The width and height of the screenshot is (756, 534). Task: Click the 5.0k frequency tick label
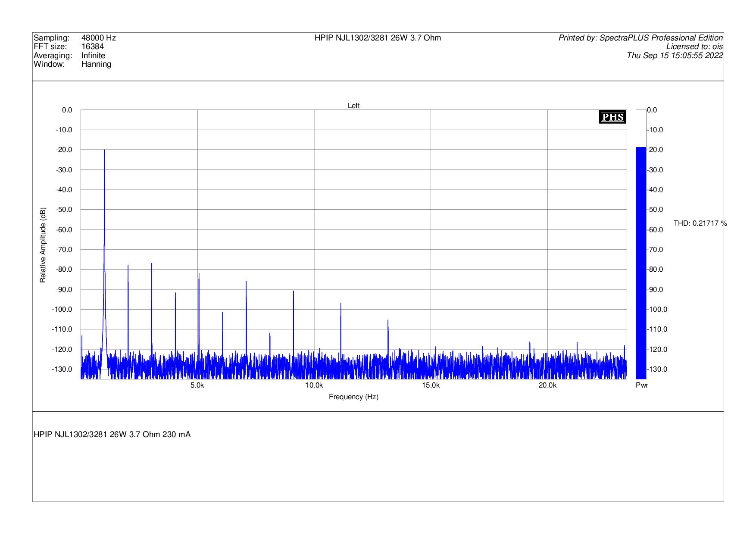point(197,385)
